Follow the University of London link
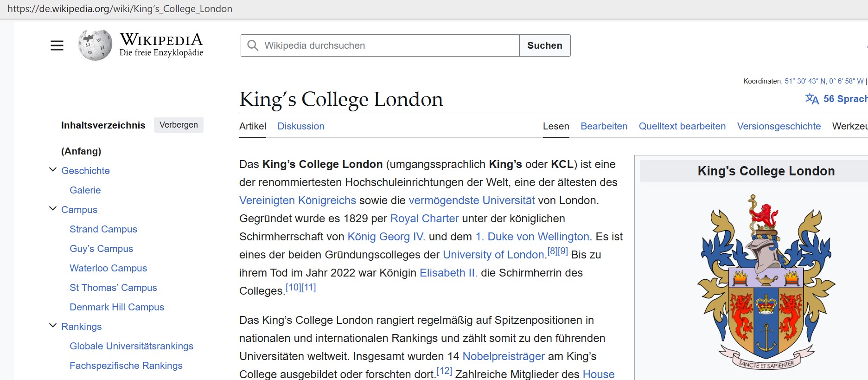The image size is (868, 380). [x=493, y=255]
